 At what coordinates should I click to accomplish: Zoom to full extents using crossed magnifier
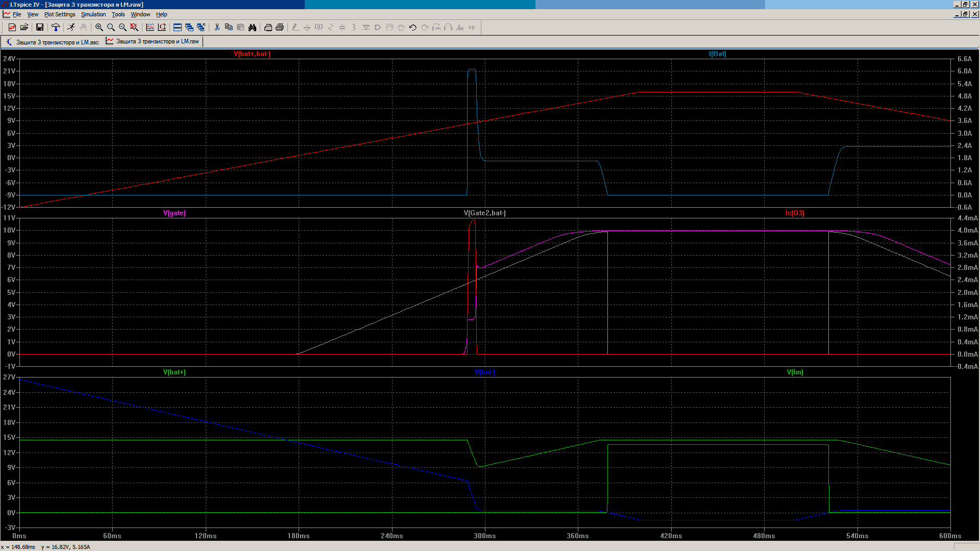tap(134, 28)
